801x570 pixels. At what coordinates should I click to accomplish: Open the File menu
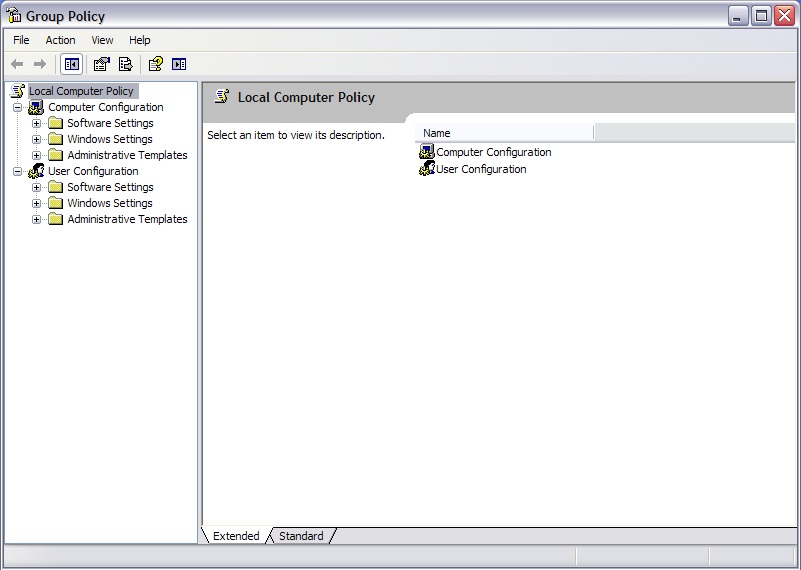(21, 40)
